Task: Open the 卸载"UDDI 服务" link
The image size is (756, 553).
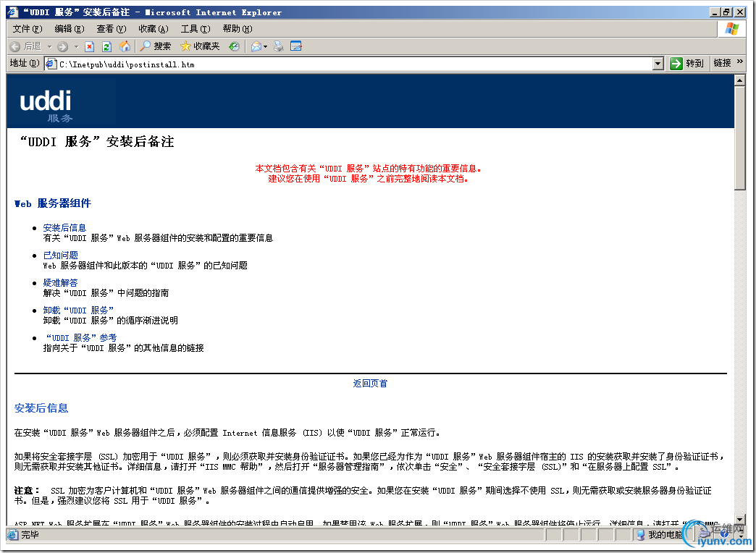Action: 79,310
